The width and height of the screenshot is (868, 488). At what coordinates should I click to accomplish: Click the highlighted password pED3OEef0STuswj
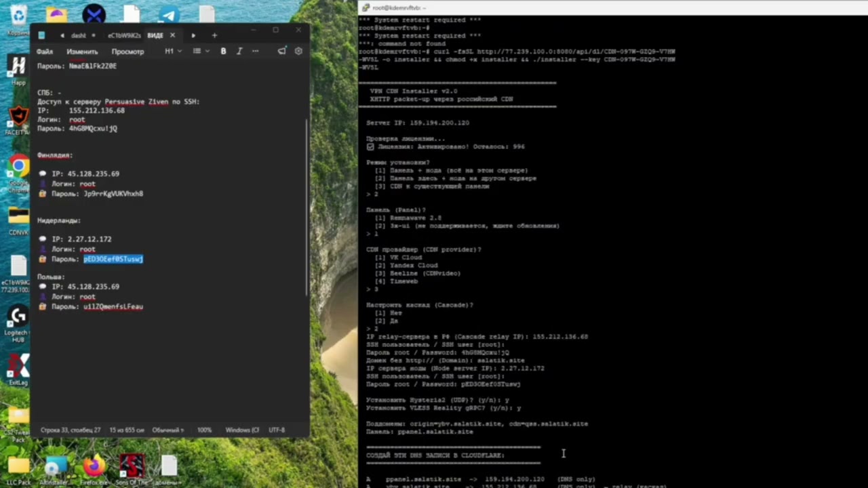click(x=113, y=259)
